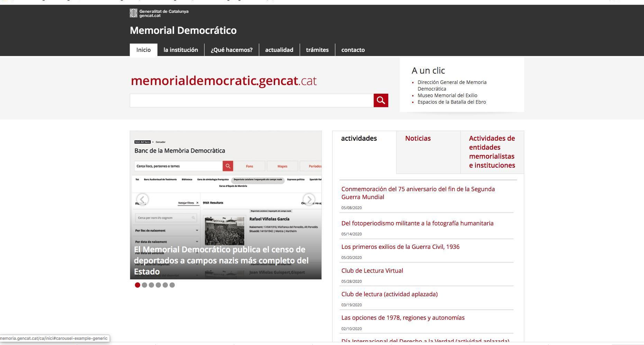
Task: Open the carousel headline about censo de deportados
Action: click(x=221, y=261)
